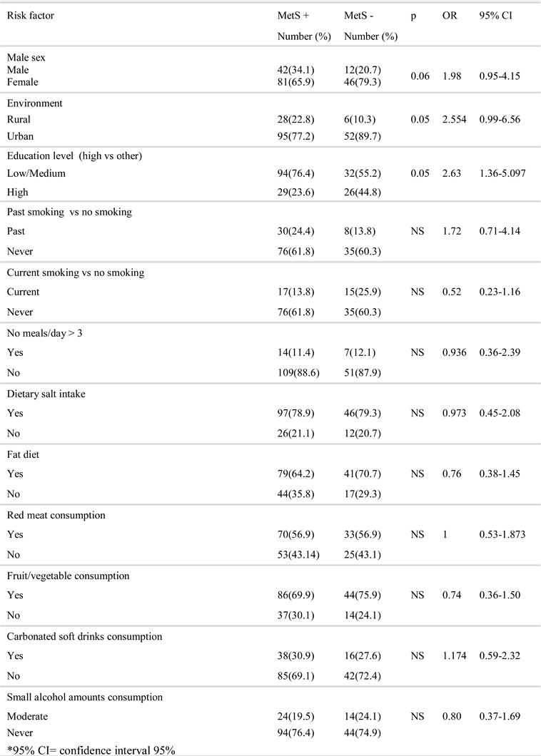Click the confidence interval footnote text

coord(91,749)
